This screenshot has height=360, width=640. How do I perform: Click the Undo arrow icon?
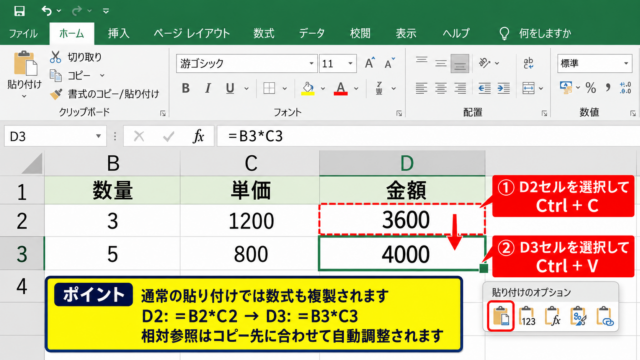(47, 11)
